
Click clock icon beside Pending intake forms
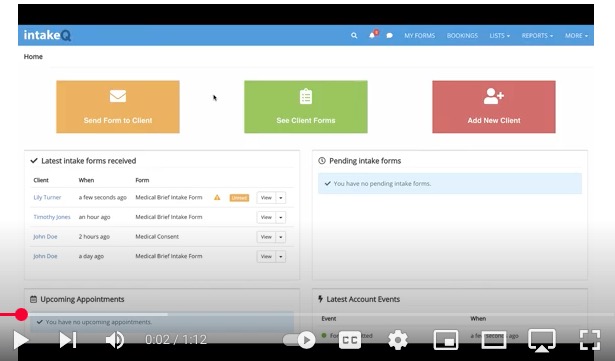coord(322,160)
